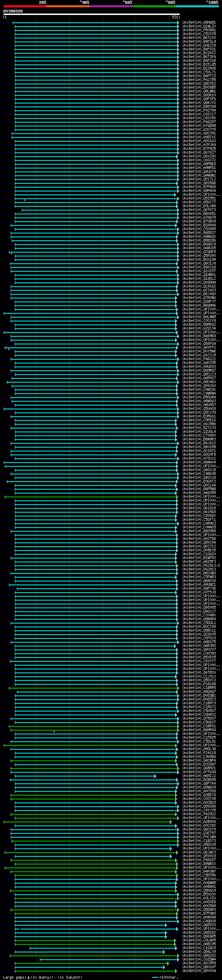Select hit UniRef100_C4QAX8

[x=199, y=921]
